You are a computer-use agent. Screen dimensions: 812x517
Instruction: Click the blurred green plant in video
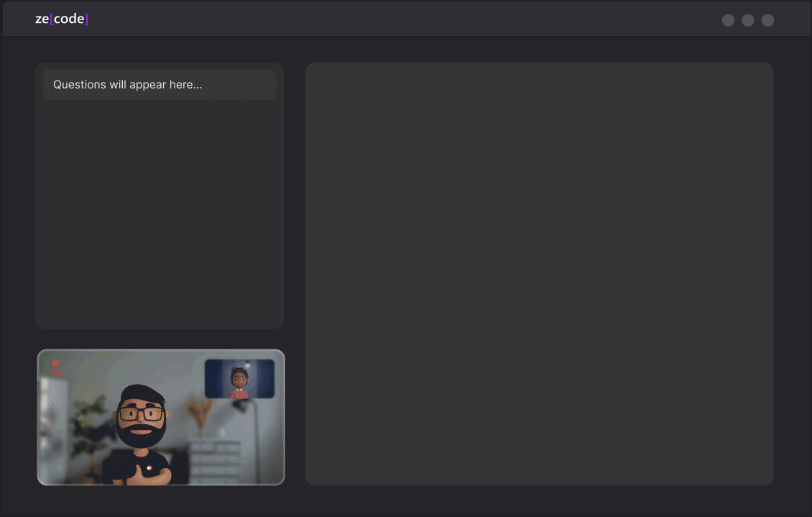[x=91, y=425]
